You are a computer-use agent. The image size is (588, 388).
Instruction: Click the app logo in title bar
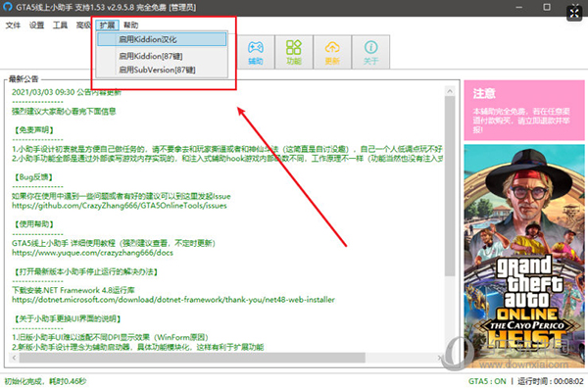click(8, 7)
